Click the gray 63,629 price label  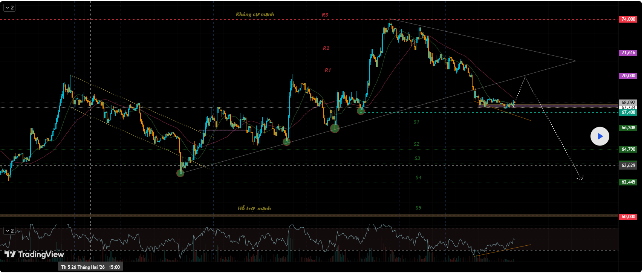pos(628,165)
